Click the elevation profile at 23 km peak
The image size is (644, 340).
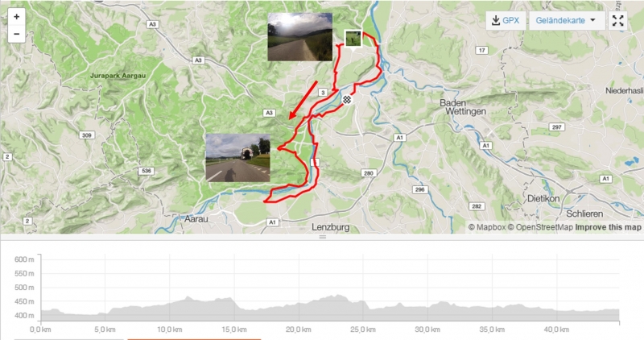(338, 295)
